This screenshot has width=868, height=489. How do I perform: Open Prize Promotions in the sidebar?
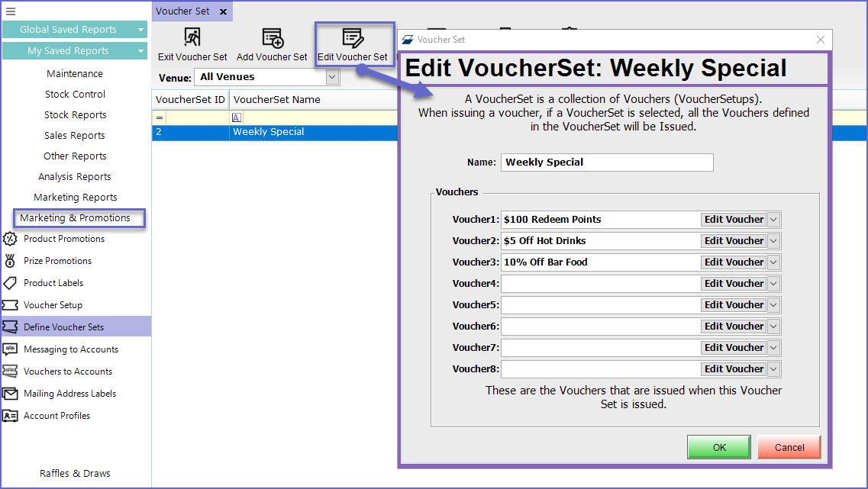click(x=57, y=261)
